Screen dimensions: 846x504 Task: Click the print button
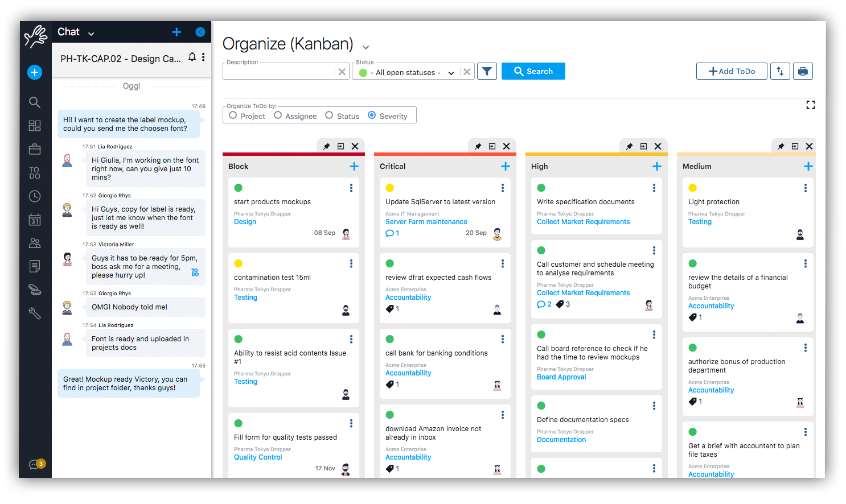[803, 71]
